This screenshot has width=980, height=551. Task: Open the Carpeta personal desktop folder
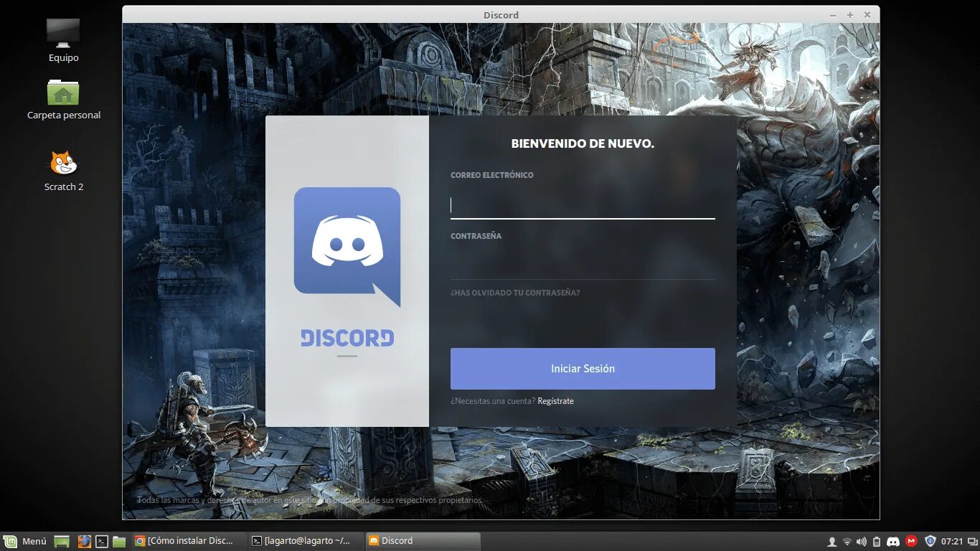63,99
